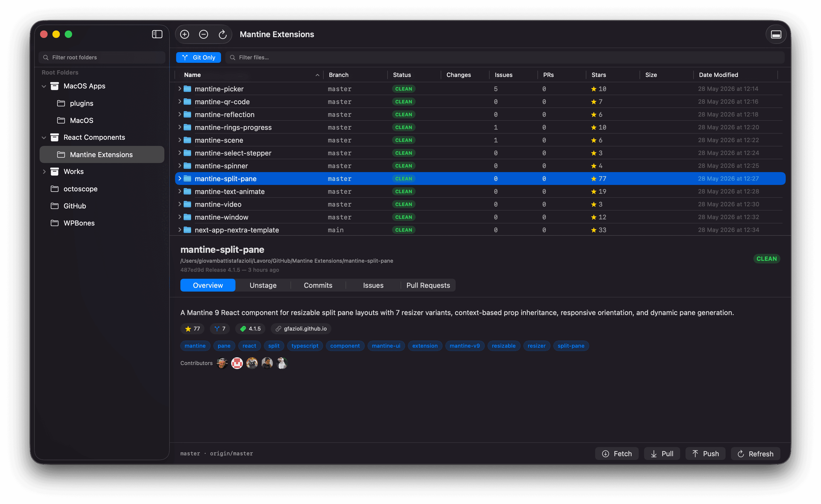Click the red pixel contributor avatar
Image resolution: width=821 pixels, height=504 pixels.
(237, 363)
